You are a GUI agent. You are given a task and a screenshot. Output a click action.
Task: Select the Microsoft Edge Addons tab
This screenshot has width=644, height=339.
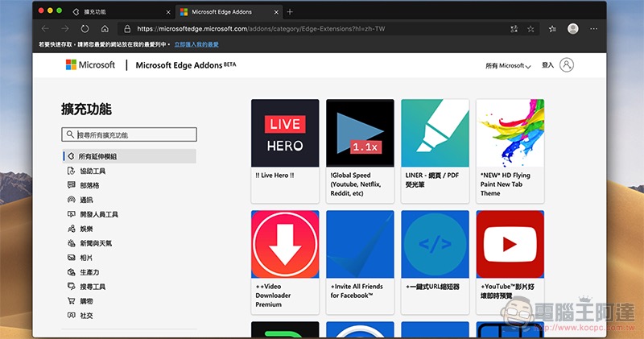coord(225,12)
